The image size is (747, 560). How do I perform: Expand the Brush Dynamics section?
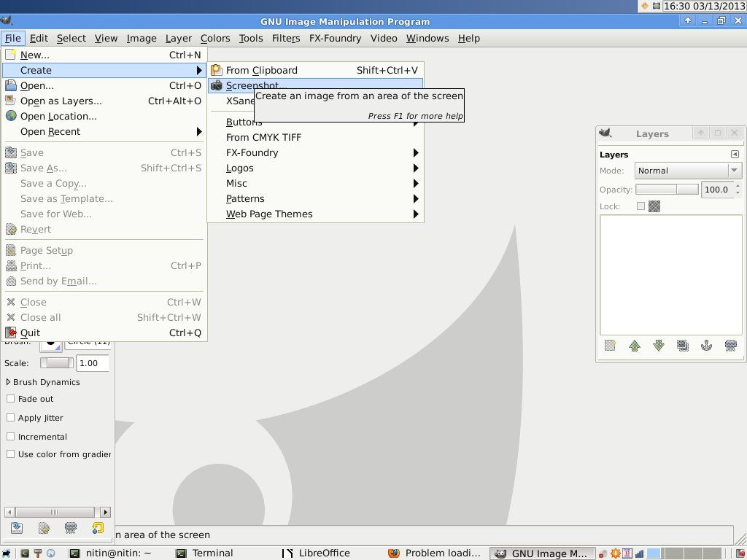(x=8, y=382)
